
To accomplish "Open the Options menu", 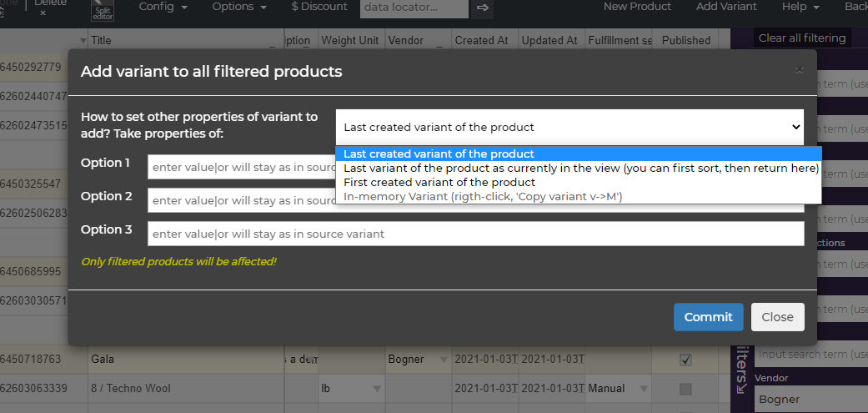I will pyautogui.click(x=238, y=7).
